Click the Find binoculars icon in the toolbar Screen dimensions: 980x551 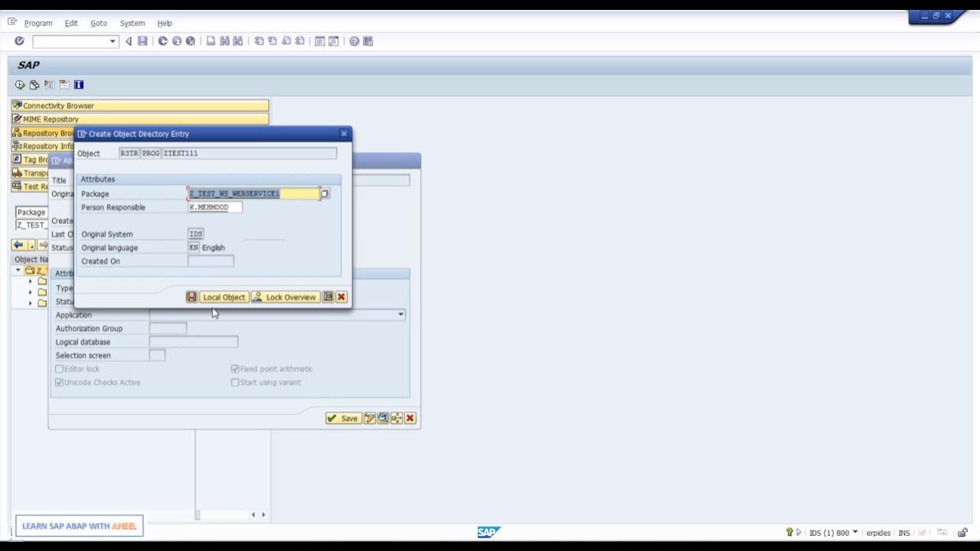(224, 41)
